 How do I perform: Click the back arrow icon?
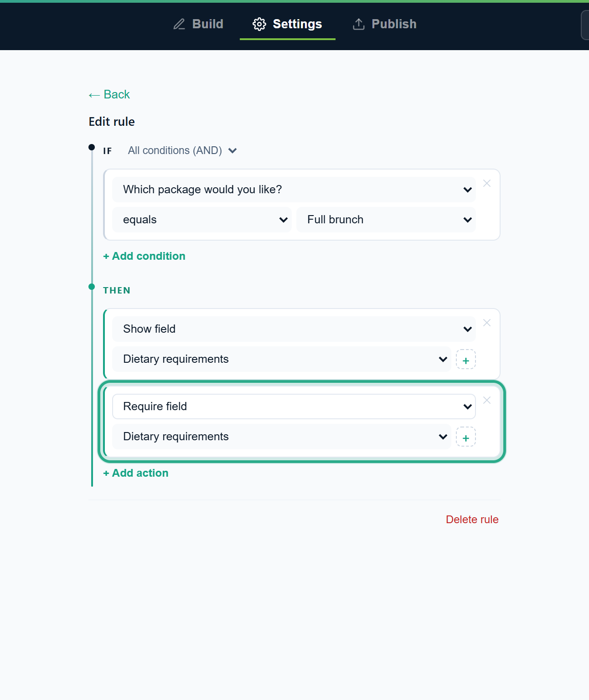coord(94,95)
